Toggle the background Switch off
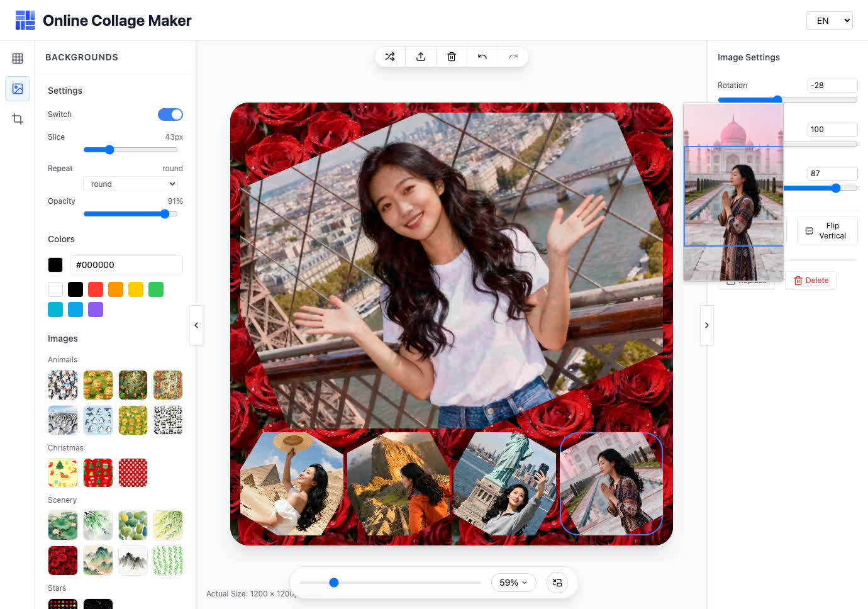The height and width of the screenshot is (609, 868). (x=170, y=115)
